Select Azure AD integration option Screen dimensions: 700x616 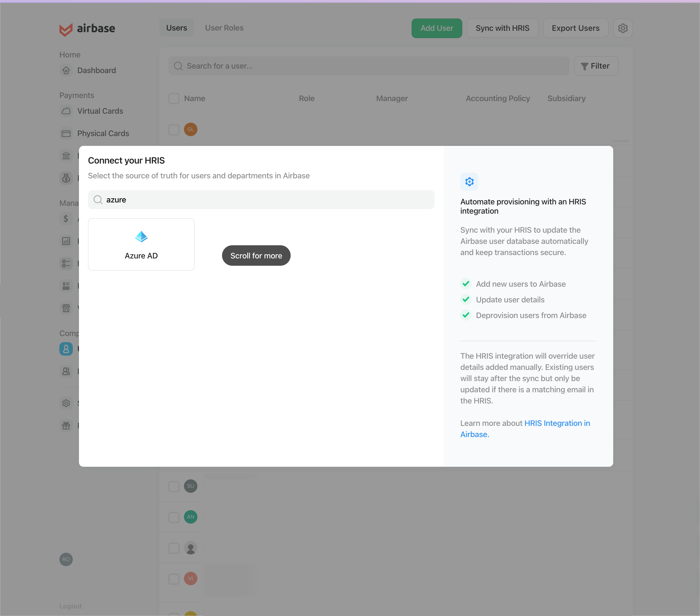[141, 244]
